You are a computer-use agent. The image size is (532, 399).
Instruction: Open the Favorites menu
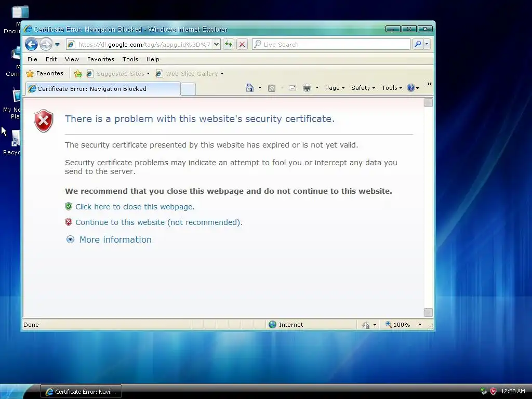(100, 59)
